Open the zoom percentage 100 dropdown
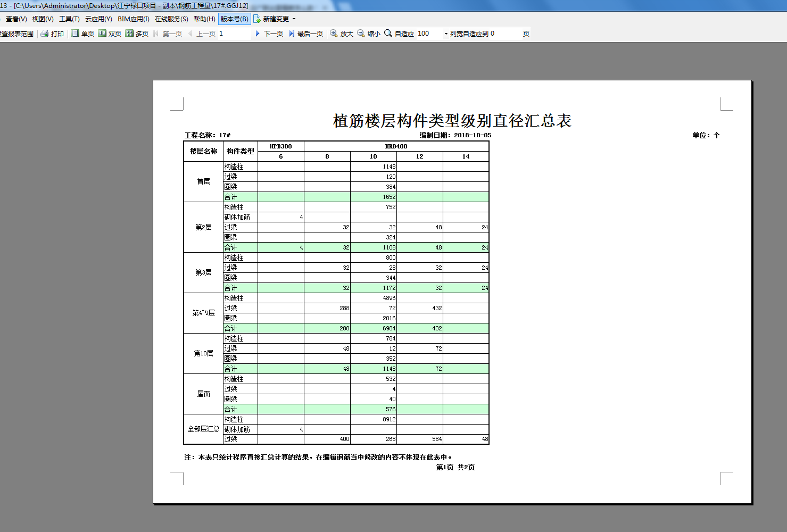The width and height of the screenshot is (787, 532). pyautogui.click(x=446, y=34)
